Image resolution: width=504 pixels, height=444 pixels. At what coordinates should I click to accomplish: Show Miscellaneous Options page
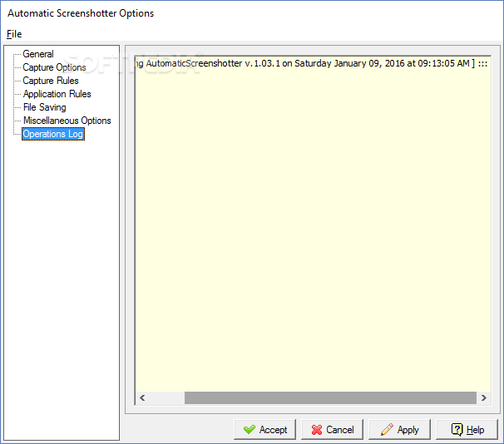(x=67, y=121)
